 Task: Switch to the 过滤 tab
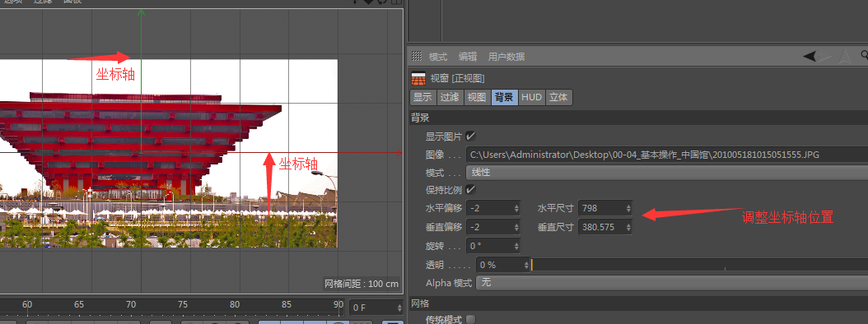(450, 97)
